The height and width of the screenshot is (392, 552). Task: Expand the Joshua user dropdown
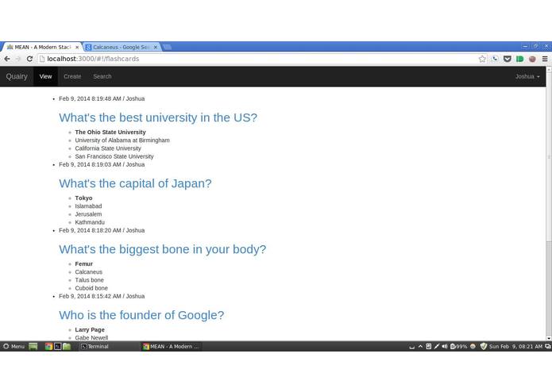click(527, 76)
